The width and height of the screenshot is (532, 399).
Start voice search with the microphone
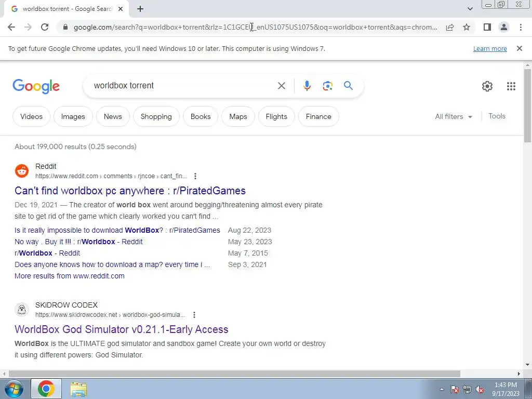tap(307, 86)
